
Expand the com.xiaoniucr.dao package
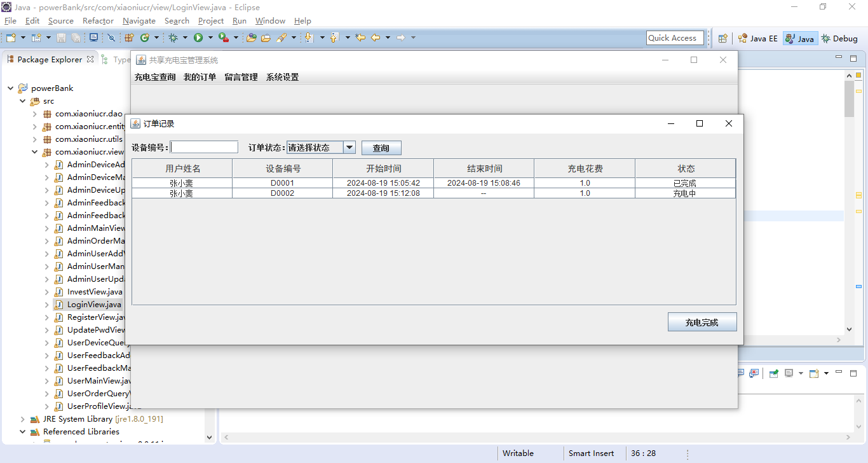35,114
